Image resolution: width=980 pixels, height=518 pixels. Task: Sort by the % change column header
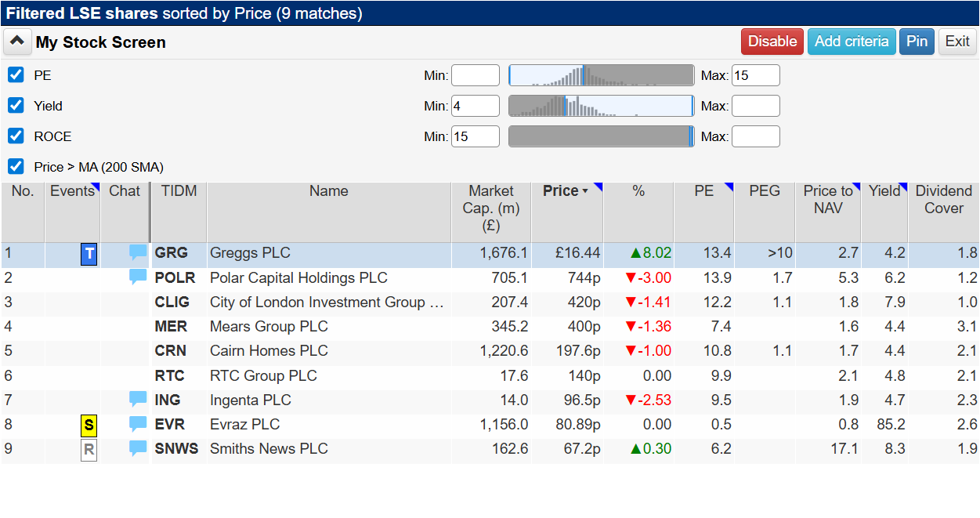[638, 212]
